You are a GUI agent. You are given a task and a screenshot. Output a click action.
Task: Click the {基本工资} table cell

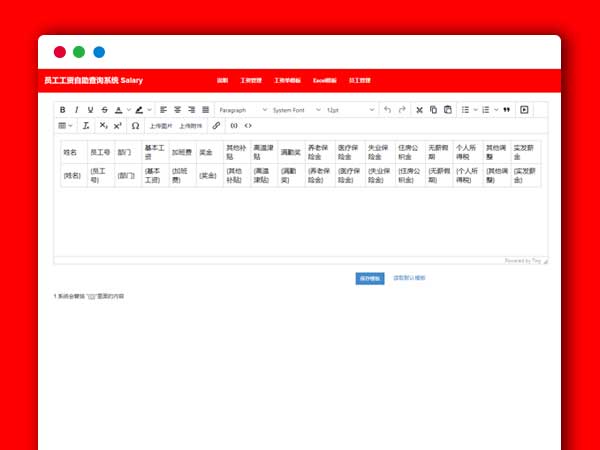pos(153,175)
